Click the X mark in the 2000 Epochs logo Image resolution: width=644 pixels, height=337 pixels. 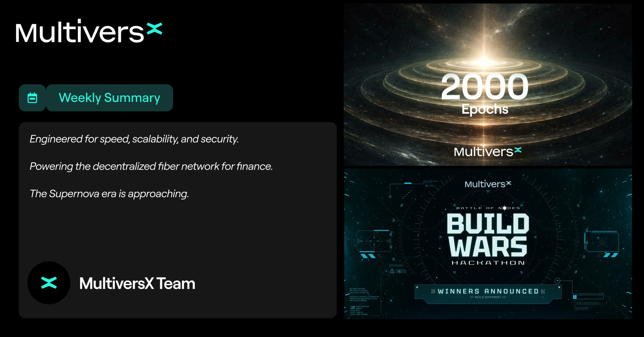point(518,150)
